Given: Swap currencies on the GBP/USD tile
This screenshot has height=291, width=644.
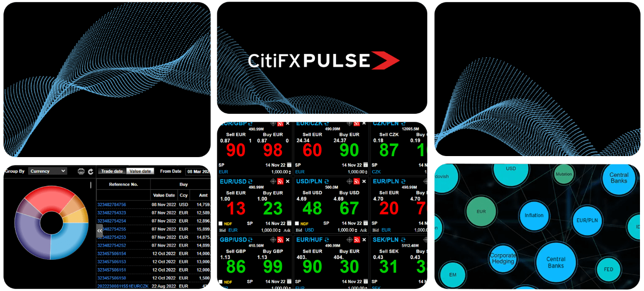Looking at the screenshot, I should pos(250,240).
